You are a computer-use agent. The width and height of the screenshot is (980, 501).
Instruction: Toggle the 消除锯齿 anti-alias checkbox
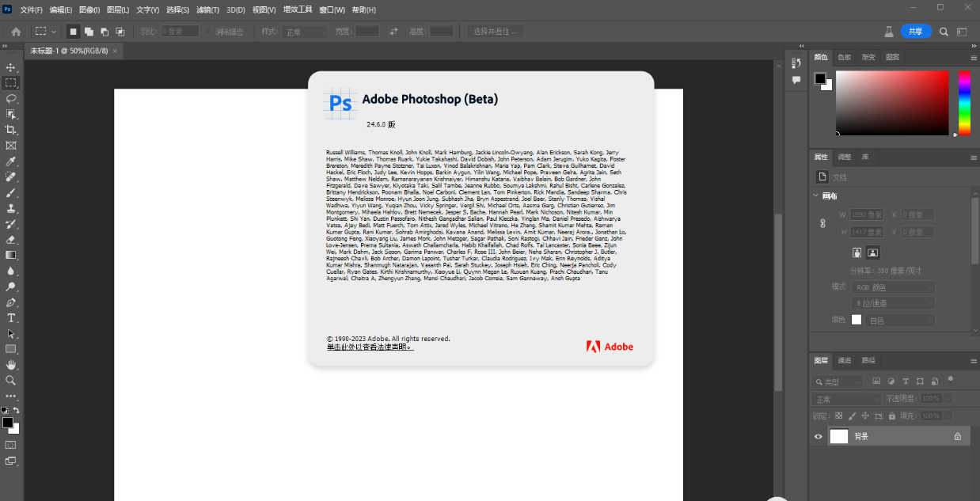tap(209, 32)
